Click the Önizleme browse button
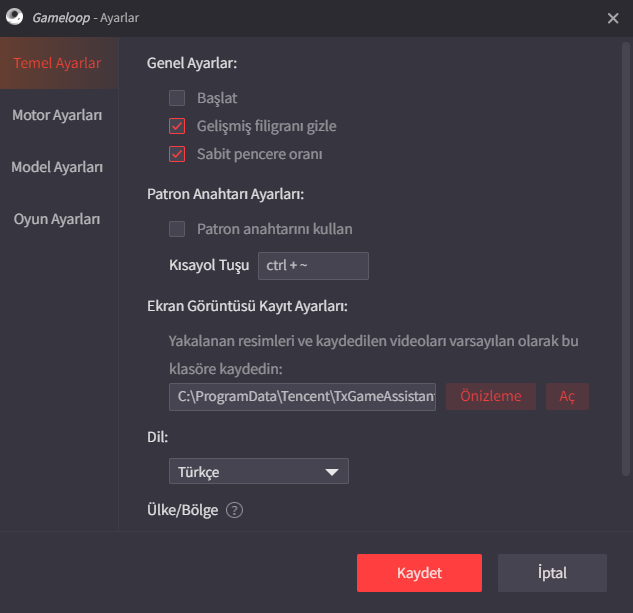The width and height of the screenshot is (633, 613). [x=490, y=396]
